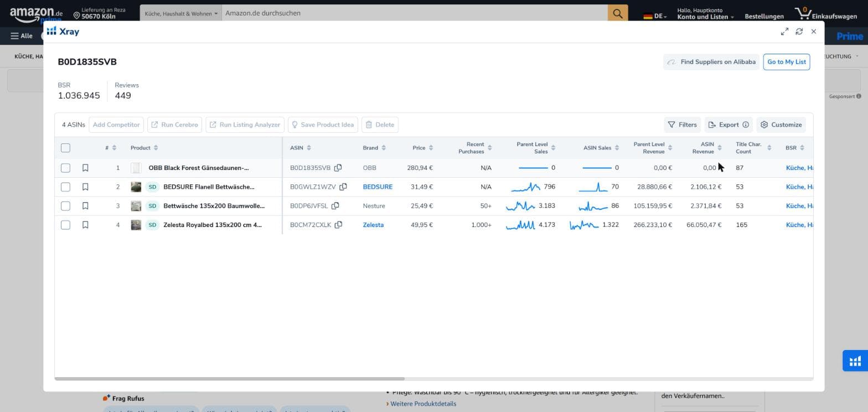Copy ASIN B0D1835SVB with the copy icon
The width and height of the screenshot is (868, 412).
[338, 168]
